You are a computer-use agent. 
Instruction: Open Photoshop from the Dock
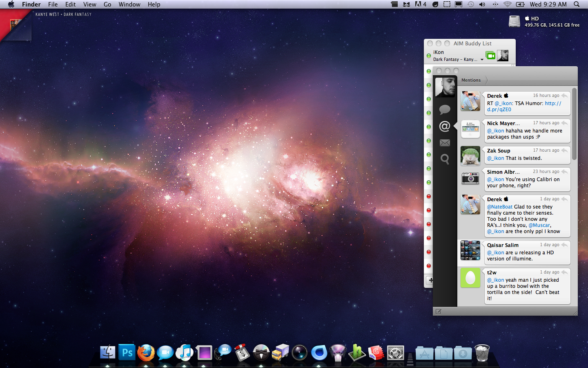tap(127, 352)
